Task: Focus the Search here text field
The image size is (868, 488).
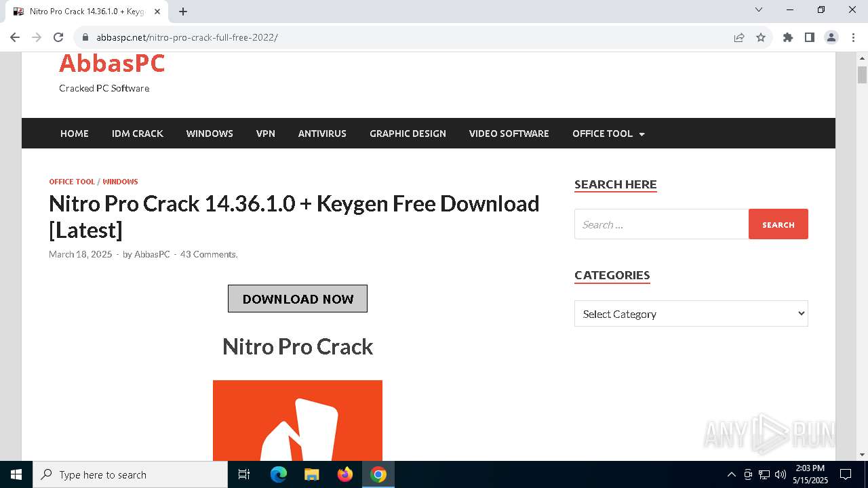Action: click(x=662, y=224)
